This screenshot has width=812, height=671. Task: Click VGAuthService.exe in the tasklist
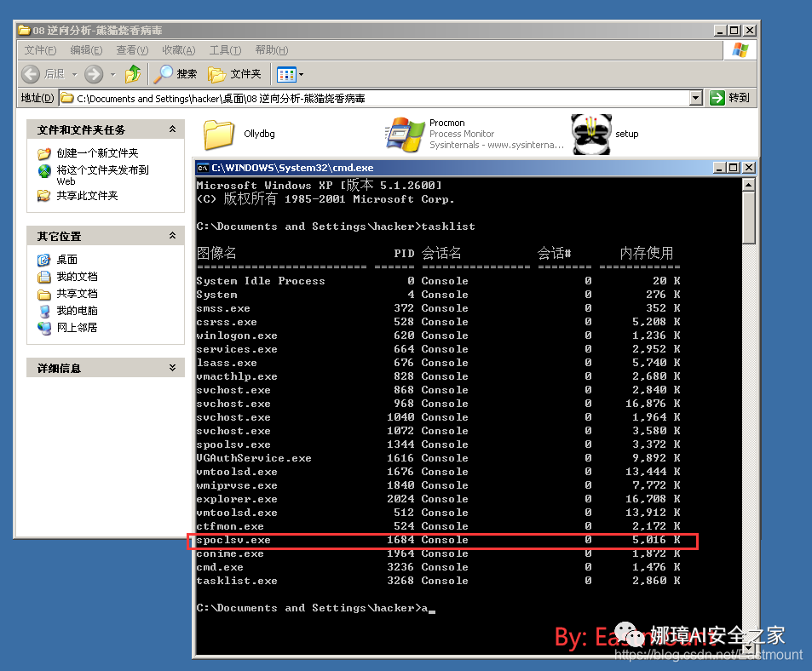pyautogui.click(x=254, y=458)
